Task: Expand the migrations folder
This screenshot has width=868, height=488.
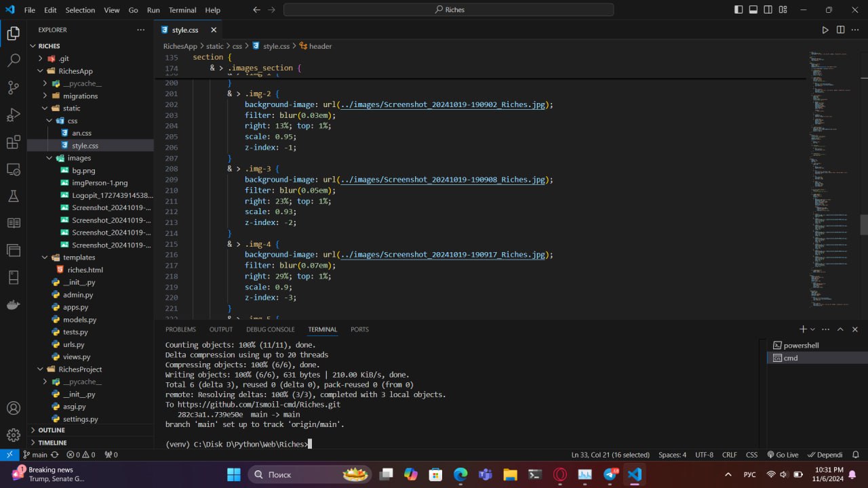Action: coord(80,96)
